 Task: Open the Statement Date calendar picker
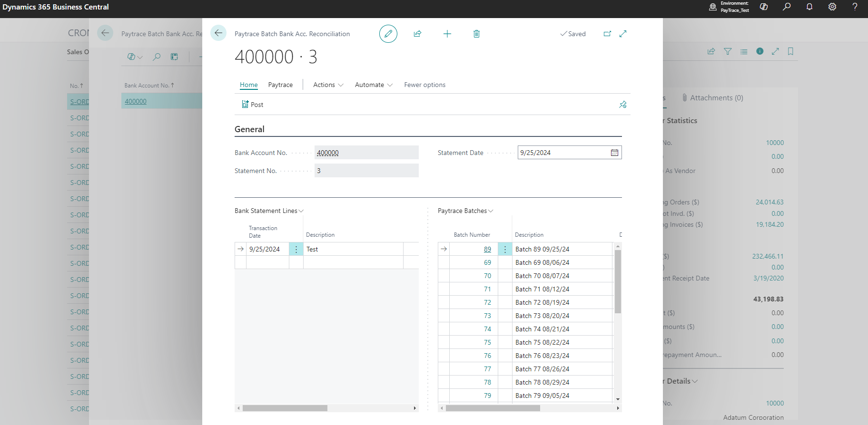[x=614, y=153]
